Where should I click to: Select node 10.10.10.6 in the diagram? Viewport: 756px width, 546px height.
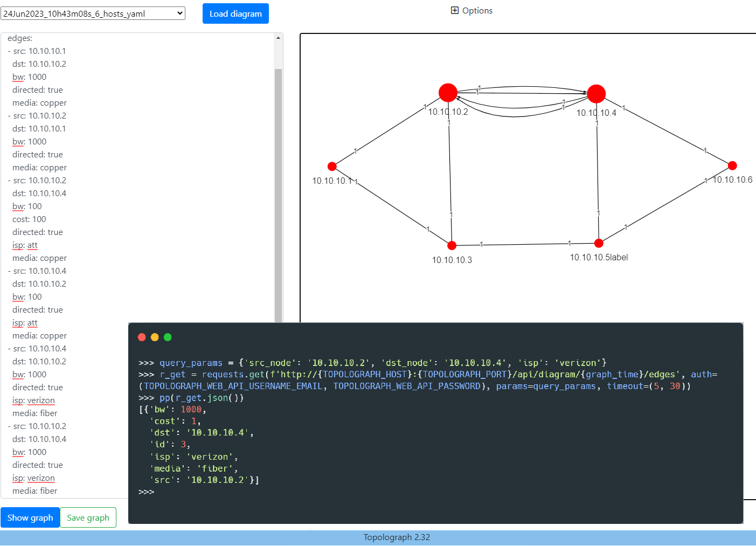pos(733,165)
